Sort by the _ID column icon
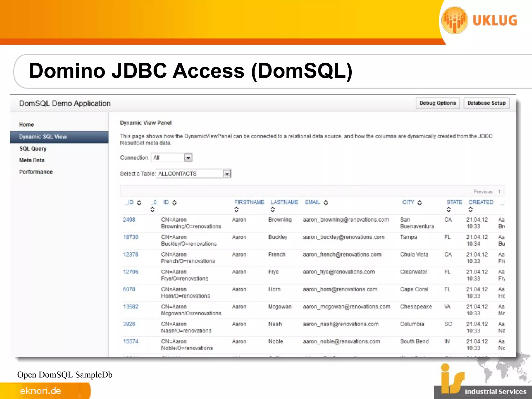The height and width of the screenshot is (399, 532). tap(139, 203)
